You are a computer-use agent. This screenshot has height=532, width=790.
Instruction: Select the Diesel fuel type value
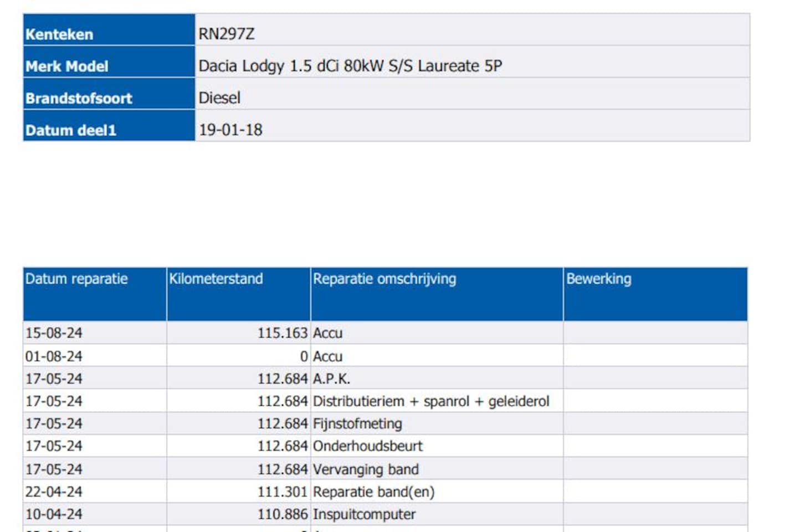coord(219,98)
